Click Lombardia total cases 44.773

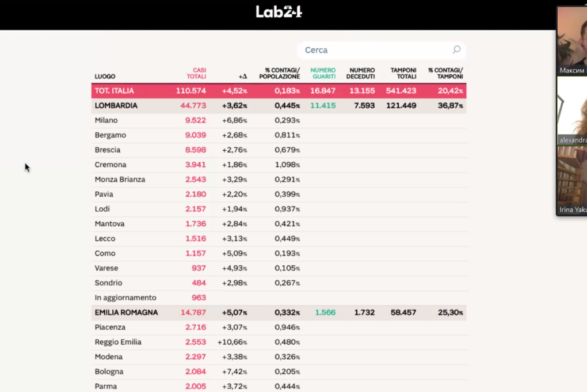[193, 105]
